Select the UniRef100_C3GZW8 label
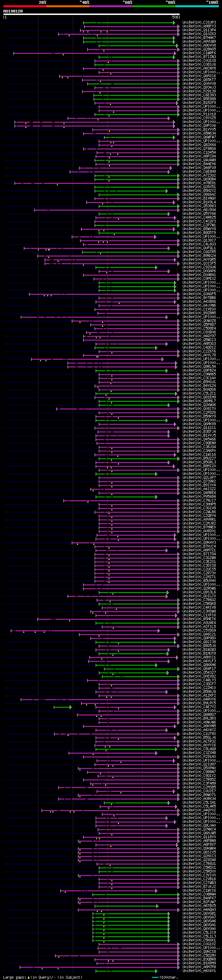 [x=199, y=558]
